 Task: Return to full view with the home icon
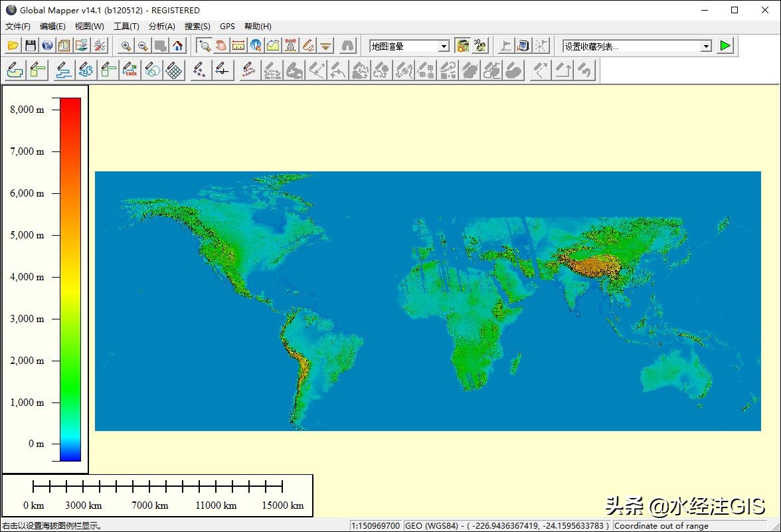(x=178, y=46)
